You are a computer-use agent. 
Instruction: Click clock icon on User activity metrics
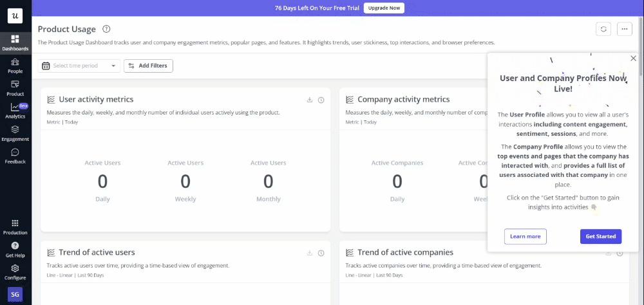(x=321, y=100)
